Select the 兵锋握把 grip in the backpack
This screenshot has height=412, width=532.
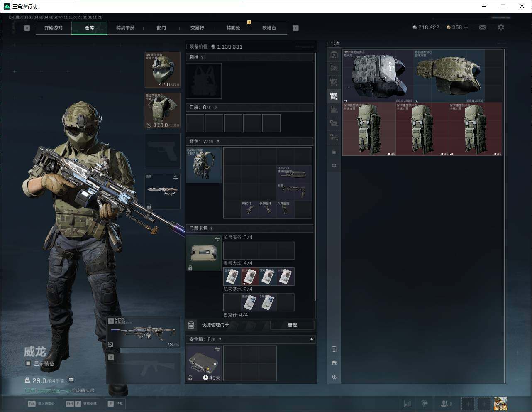286,209
